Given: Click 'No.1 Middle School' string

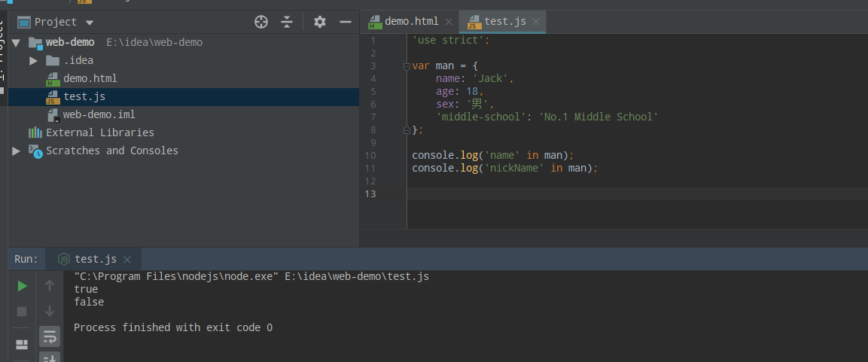Looking at the screenshot, I should coord(598,117).
